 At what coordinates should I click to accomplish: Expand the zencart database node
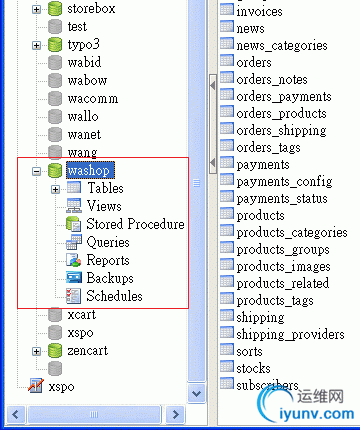36,351
